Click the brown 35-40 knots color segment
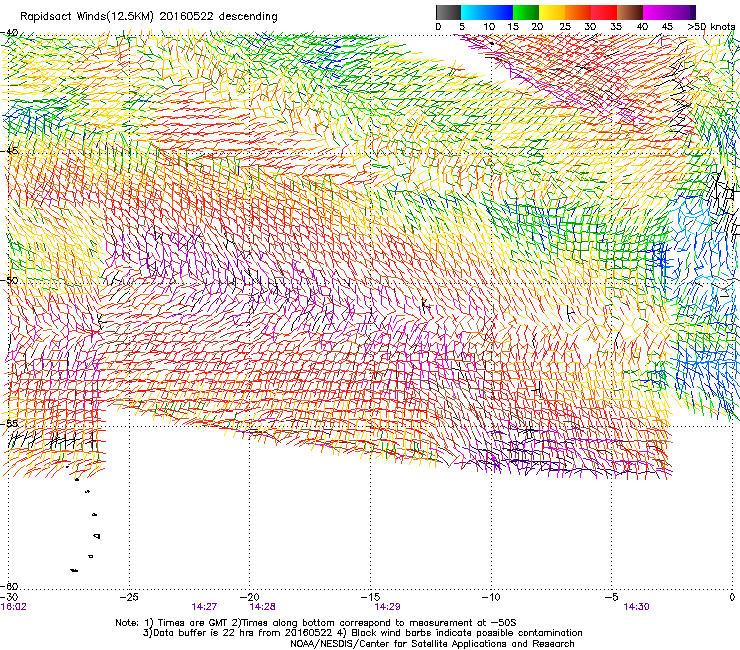Screen dimensions: 740x650 click(x=630, y=12)
